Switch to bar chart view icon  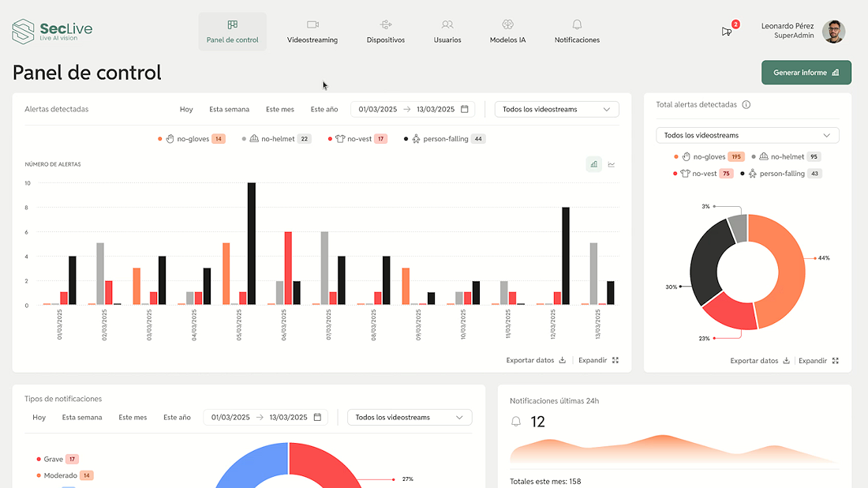point(593,164)
